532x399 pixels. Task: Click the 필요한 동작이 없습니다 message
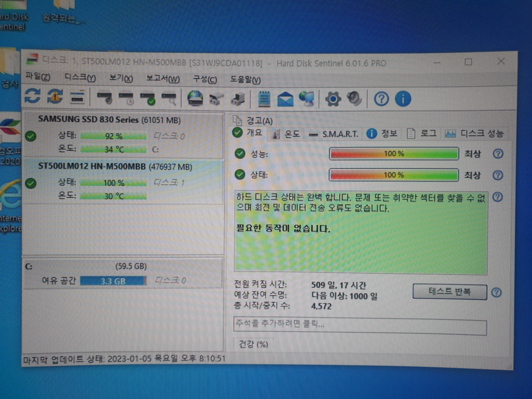point(283,228)
